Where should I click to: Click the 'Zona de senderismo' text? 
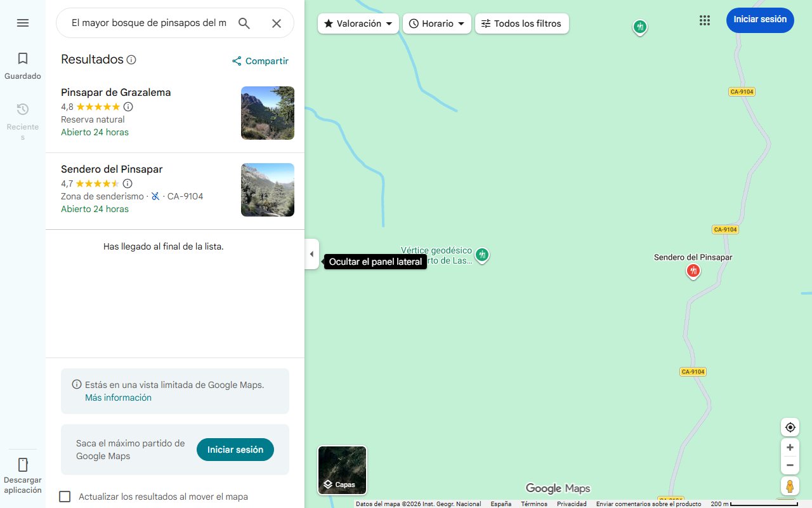[x=102, y=196]
